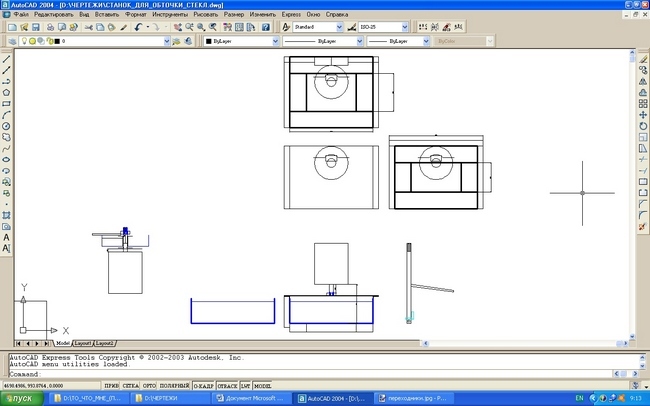
Task: Open the Рисовать menu
Action: [x=206, y=15]
